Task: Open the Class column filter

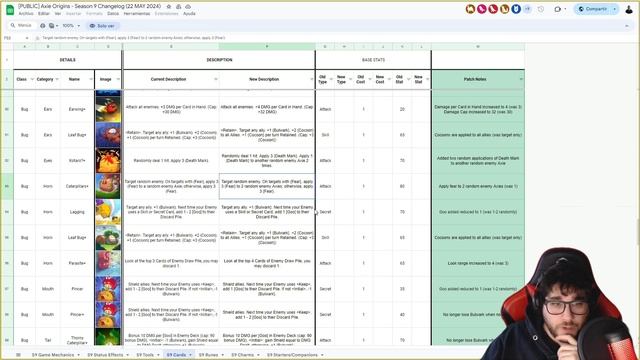Action: (x=32, y=79)
